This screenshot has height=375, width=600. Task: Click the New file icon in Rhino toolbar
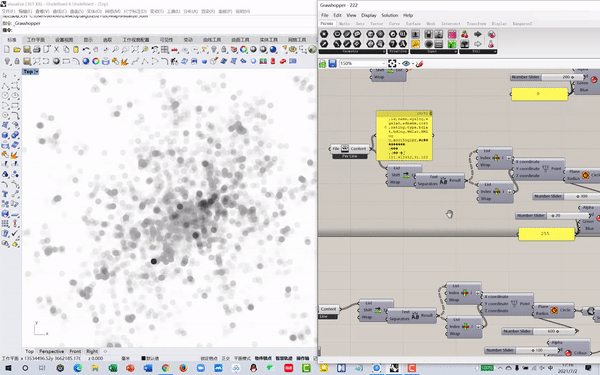pyautogui.click(x=7, y=49)
